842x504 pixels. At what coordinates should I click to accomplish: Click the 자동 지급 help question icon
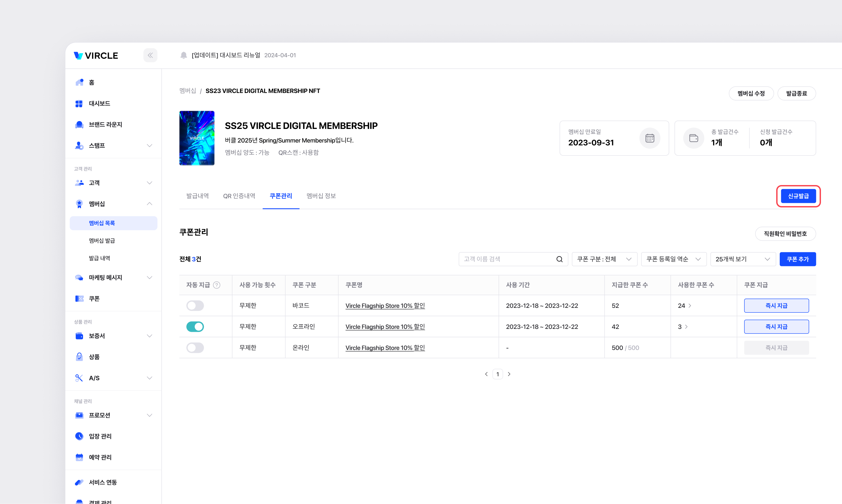tap(217, 285)
